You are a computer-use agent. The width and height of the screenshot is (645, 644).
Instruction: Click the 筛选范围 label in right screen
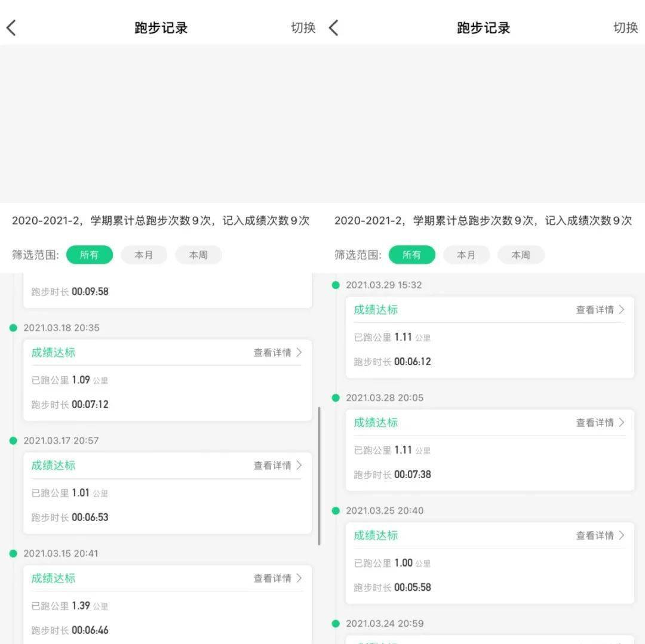click(x=358, y=255)
